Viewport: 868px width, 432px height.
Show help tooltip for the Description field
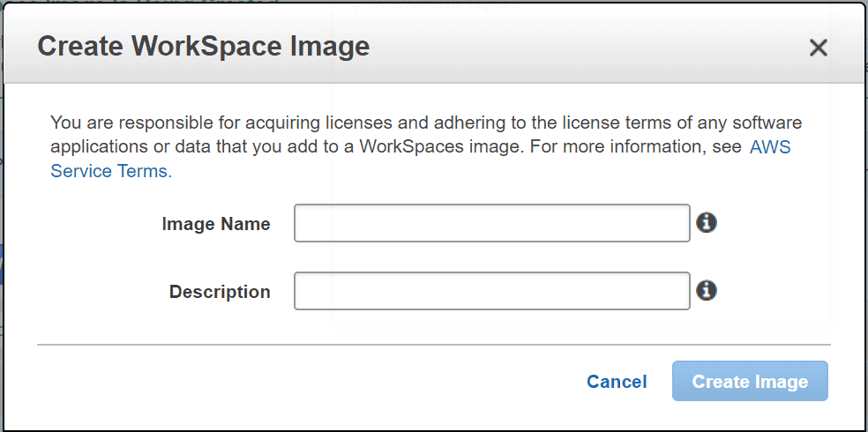706,290
